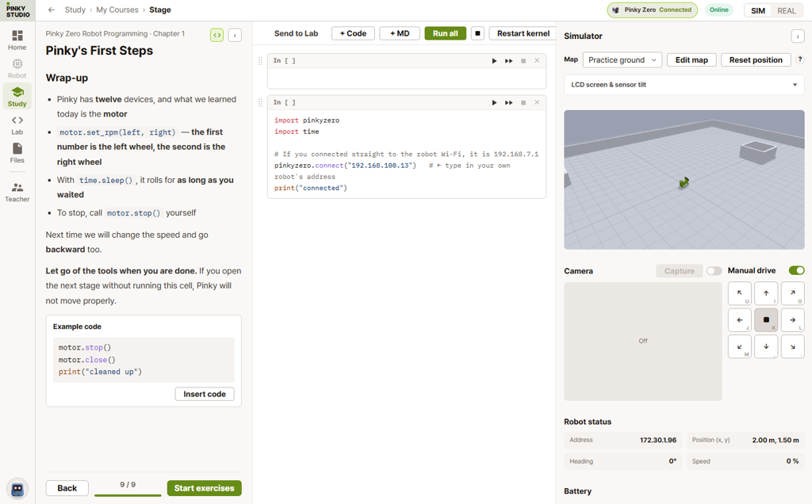Stop kernel with the square toolbar button
The width and height of the screenshot is (812, 504).
tap(477, 33)
